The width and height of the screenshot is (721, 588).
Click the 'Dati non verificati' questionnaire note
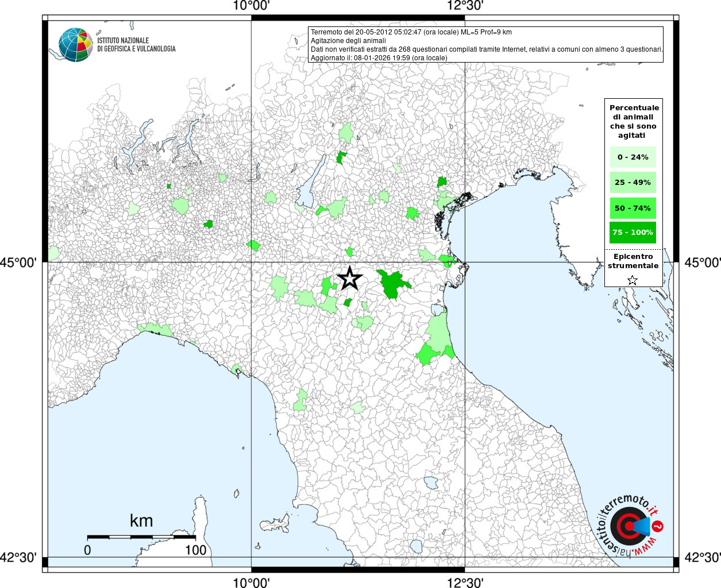pyautogui.click(x=487, y=49)
